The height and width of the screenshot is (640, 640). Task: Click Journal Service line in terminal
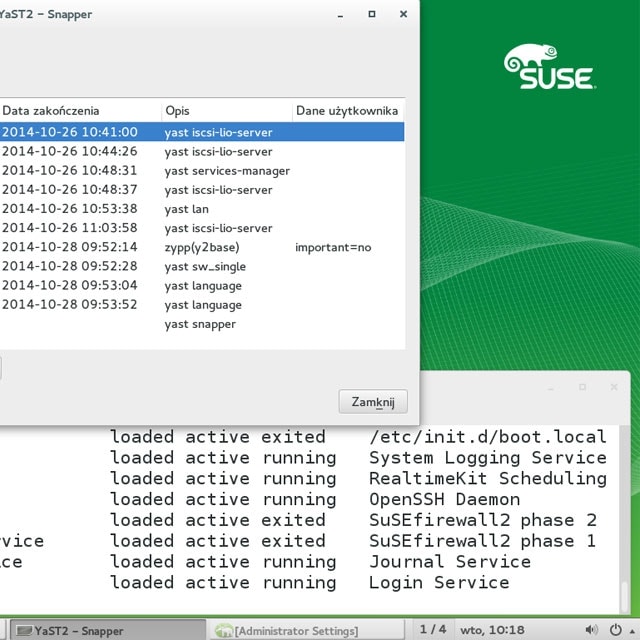tap(450, 562)
